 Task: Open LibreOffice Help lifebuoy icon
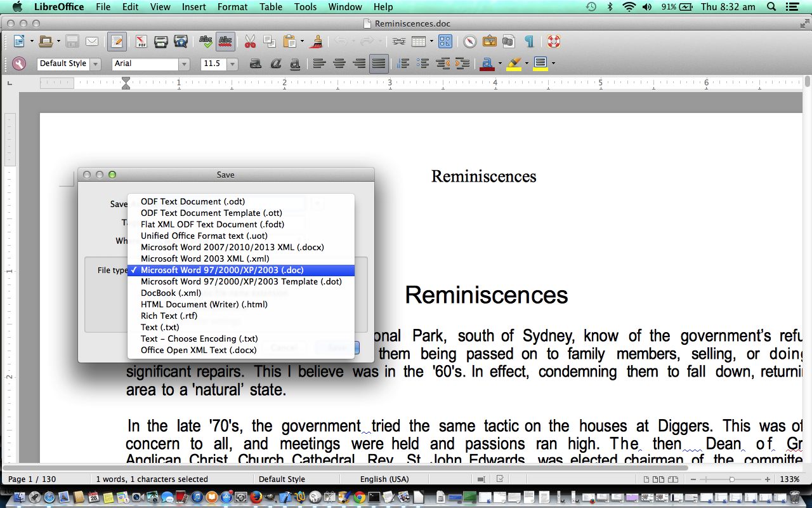point(553,42)
